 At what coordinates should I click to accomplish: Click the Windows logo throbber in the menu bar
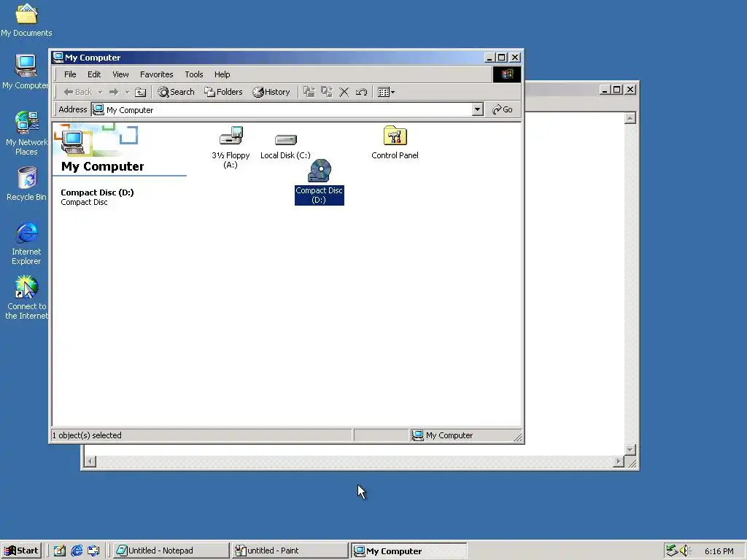pyautogui.click(x=507, y=74)
